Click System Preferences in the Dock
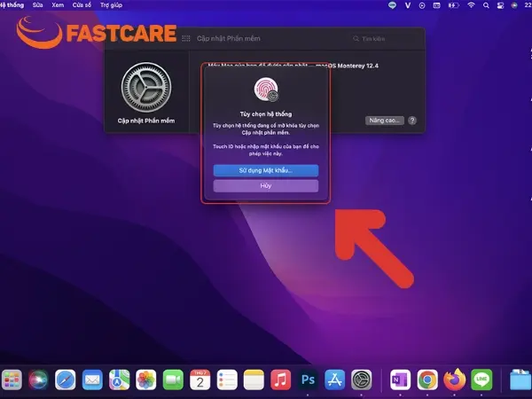This screenshot has width=532, height=399. 362,379
